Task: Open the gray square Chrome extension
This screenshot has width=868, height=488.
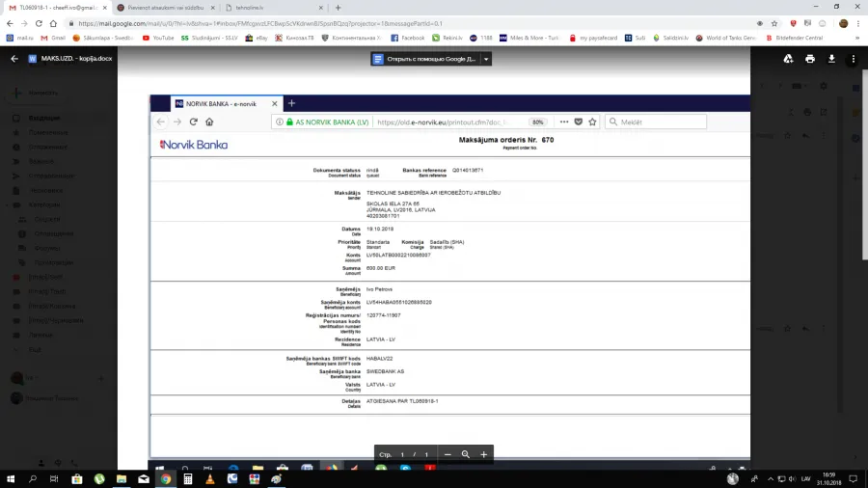Action: coord(807,24)
